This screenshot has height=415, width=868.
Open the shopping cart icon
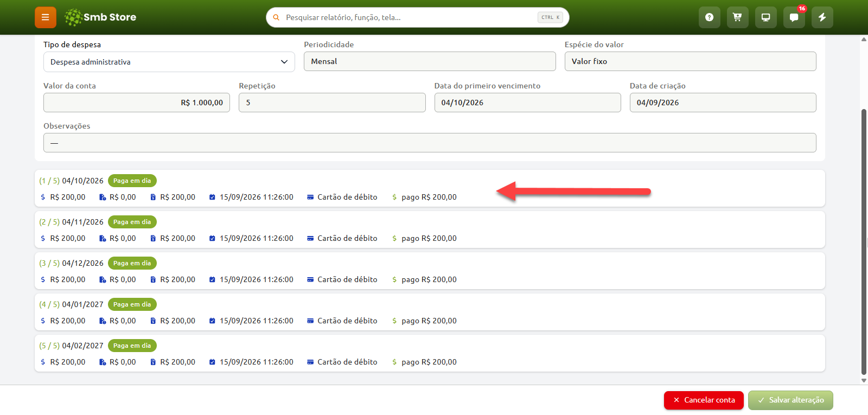737,17
